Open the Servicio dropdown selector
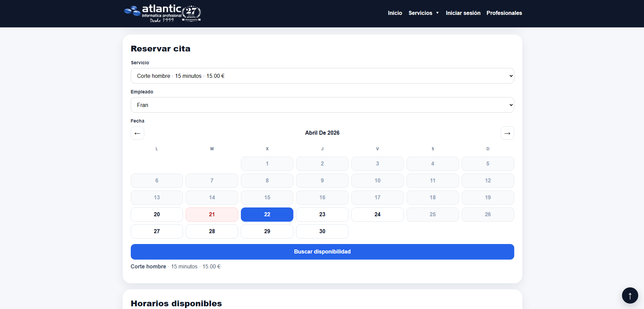Viewport: 644px width, 309px height. (x=322, y=76)
